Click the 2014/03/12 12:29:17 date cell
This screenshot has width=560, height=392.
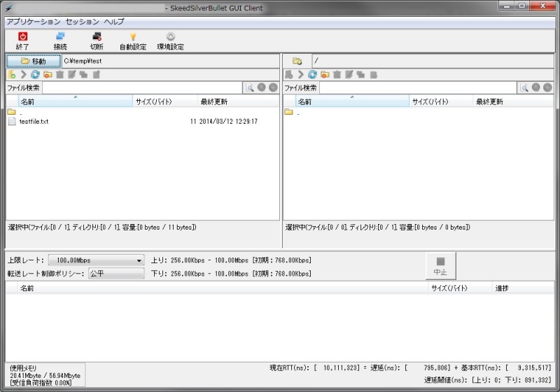coord(228,121)
